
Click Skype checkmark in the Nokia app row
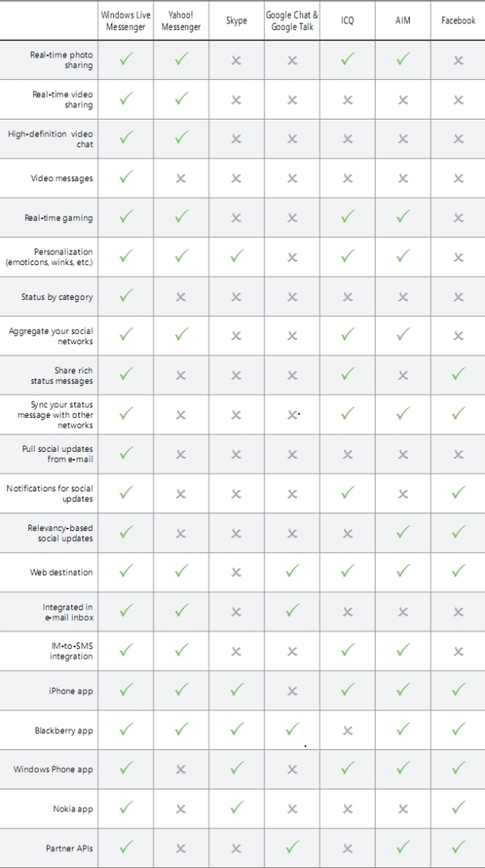tap(236, 808)
